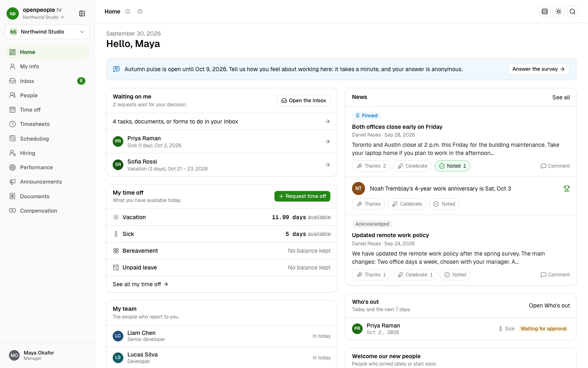
Task: Click the trophy icon on Noah's anniversary
Action: pyautogui.click(x=567, y=188)
